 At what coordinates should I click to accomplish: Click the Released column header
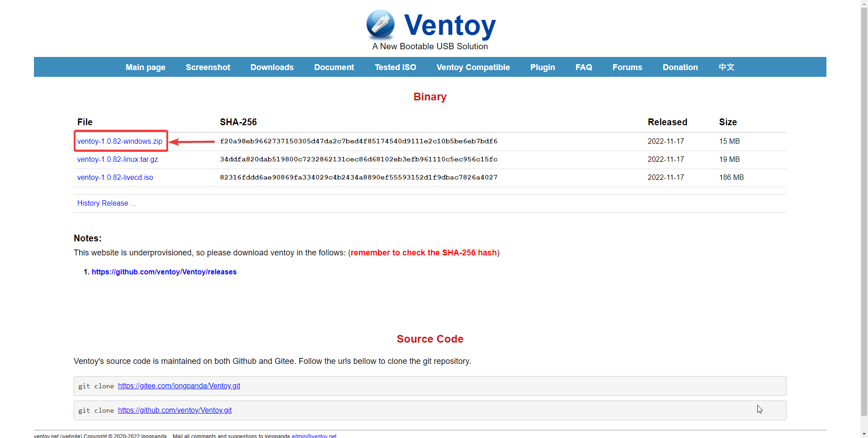[667, 122]
